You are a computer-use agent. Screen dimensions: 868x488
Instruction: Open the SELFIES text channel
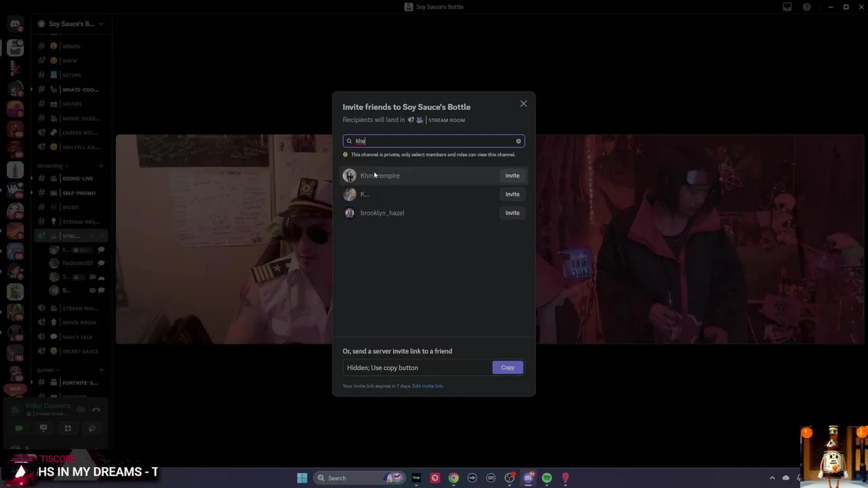pos(71,104)
